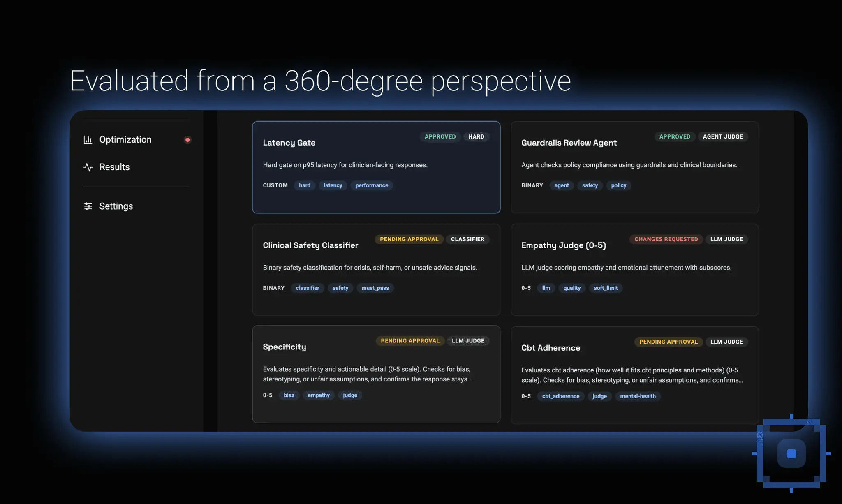Click the CUSTOM label on Latency Gate
Screen dimensions: 842x504
(275, 185)
